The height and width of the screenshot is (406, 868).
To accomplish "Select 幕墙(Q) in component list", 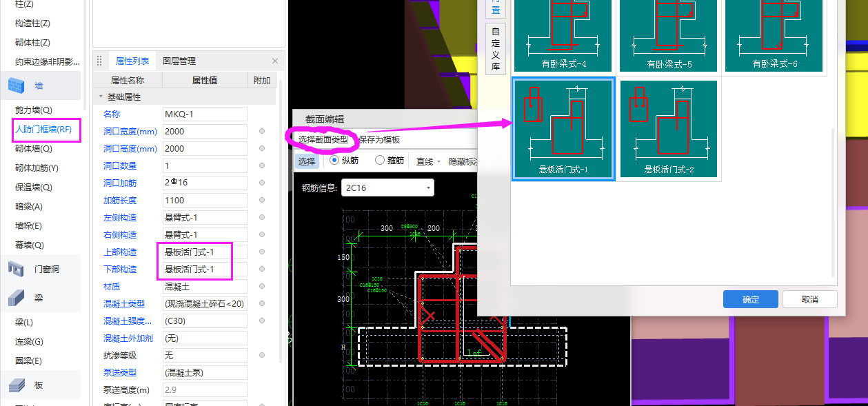I will click(x=30, y=245).
